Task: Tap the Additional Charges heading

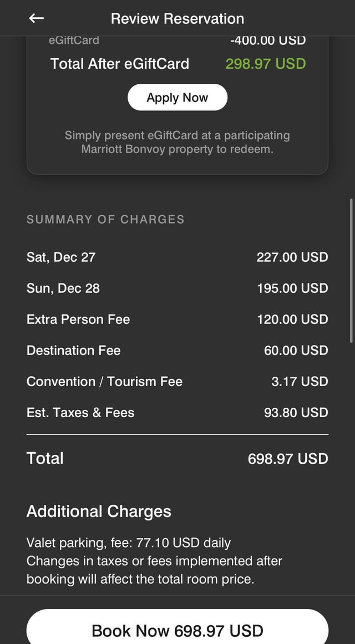Action: pyautogui.click(x=99, y=511)
